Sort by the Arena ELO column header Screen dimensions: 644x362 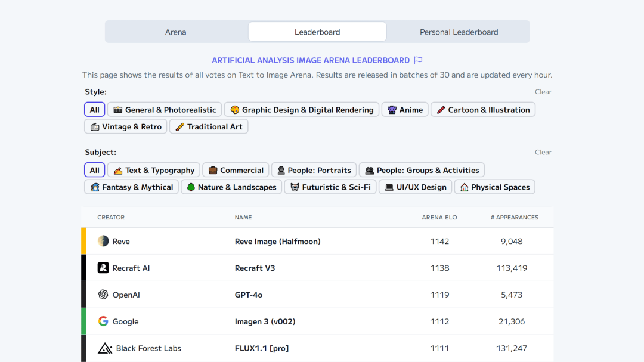[x=439, y=217]
